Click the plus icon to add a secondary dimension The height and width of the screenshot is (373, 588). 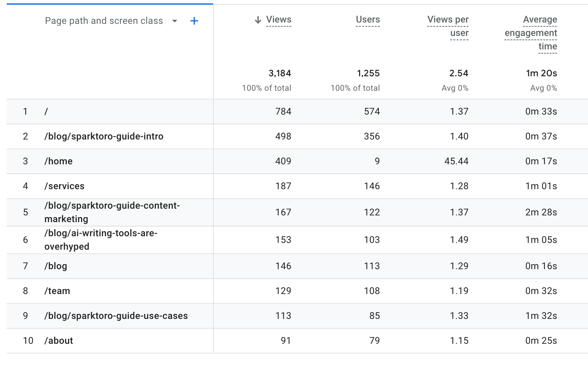[194, 20]
